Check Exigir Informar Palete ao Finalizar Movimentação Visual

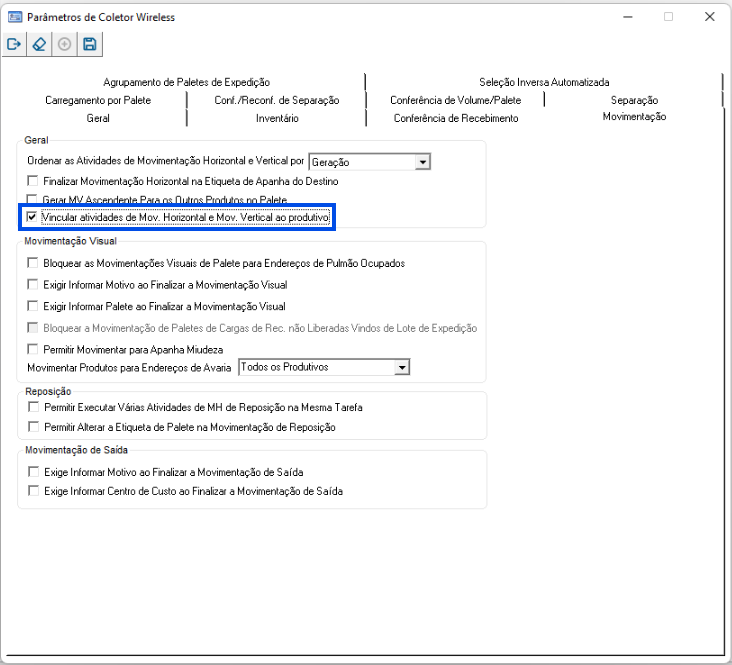coord(32,306)
